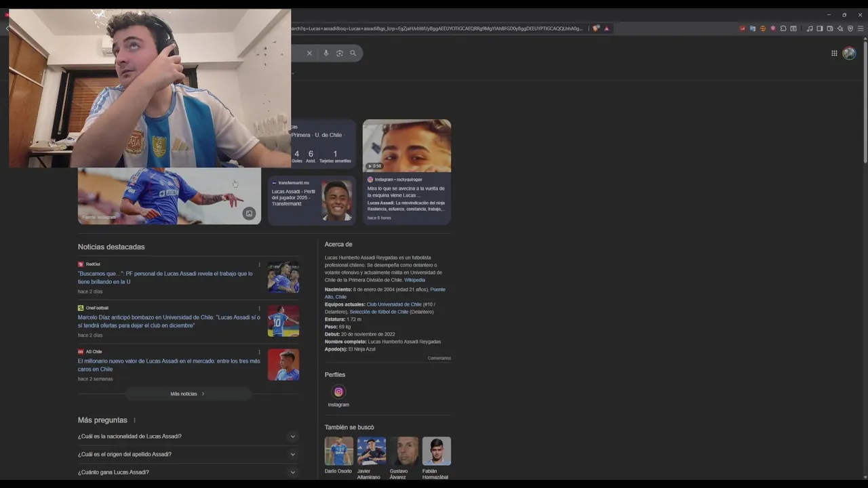The image size is (868, 488).
Task: Open Instagram profile icon under Perfiles
Action: click(338, 392)
